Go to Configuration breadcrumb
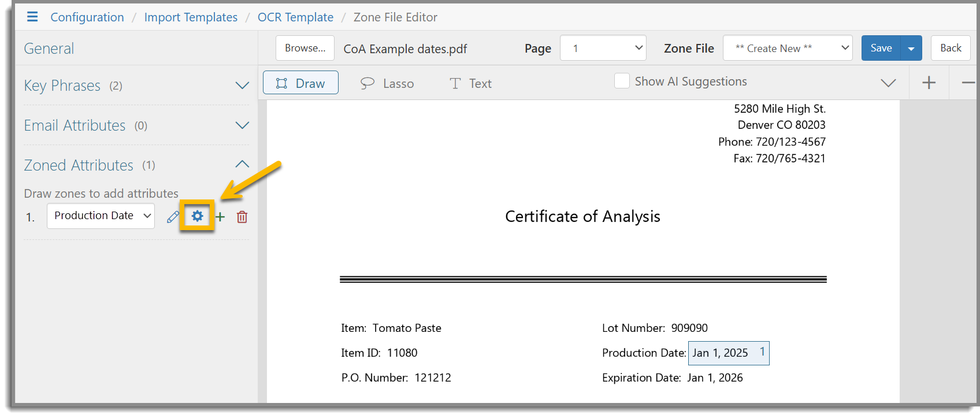The width and height of the screenshot is (980, 418). tap(87, 17)
